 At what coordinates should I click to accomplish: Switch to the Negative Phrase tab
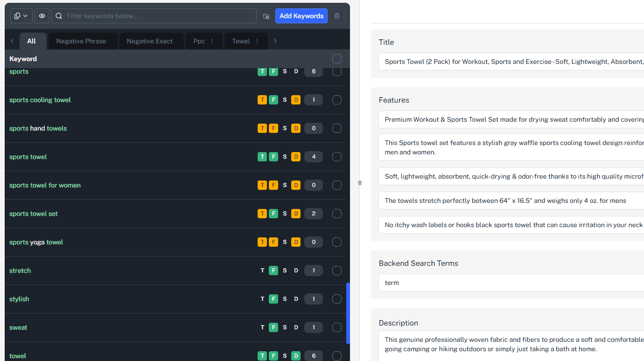coord(82,41)
